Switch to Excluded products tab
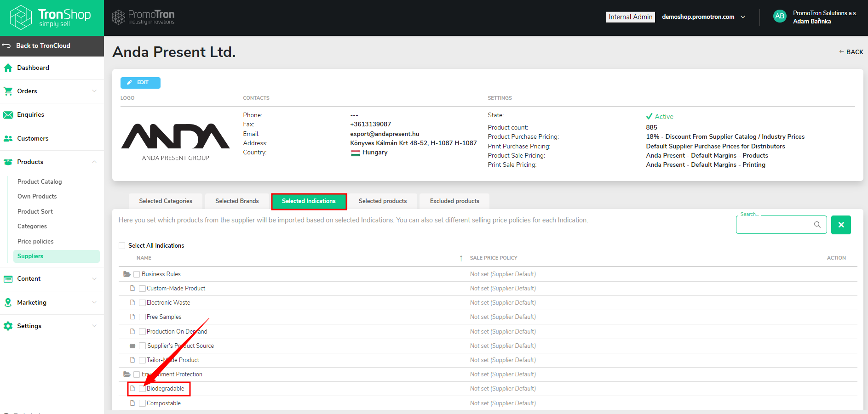The width and height of the screenshot is (868, 414). click(454, 201)
